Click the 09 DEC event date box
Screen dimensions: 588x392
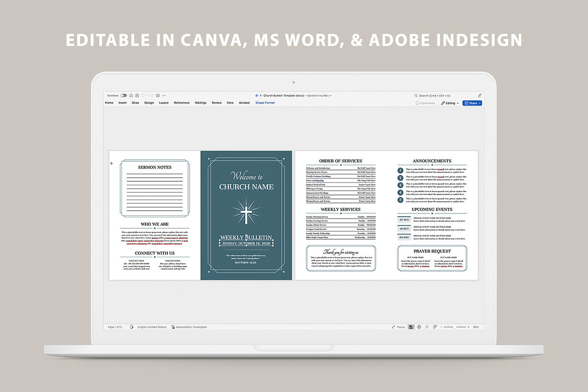point(404,237)
